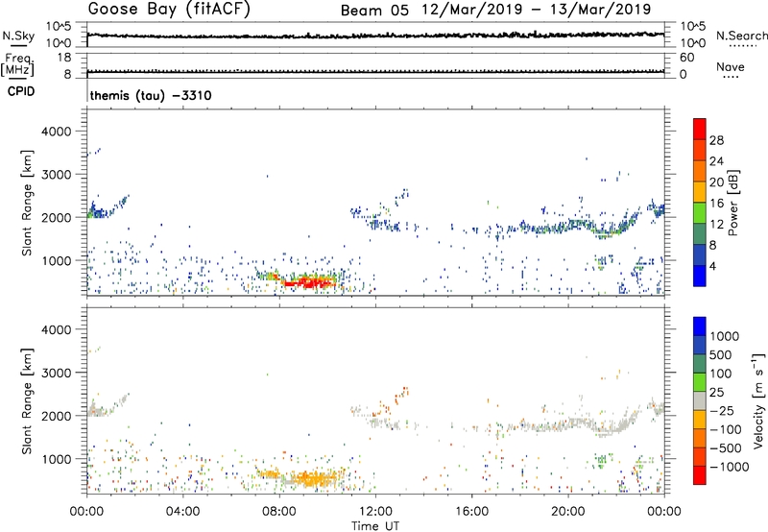768x532 pixels.
Task: Pick the red top segment of power colorbar
Action: point(700,130)
